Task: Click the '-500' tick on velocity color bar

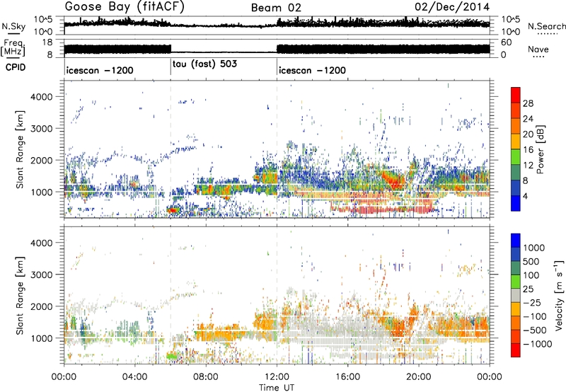Action: 535,330
